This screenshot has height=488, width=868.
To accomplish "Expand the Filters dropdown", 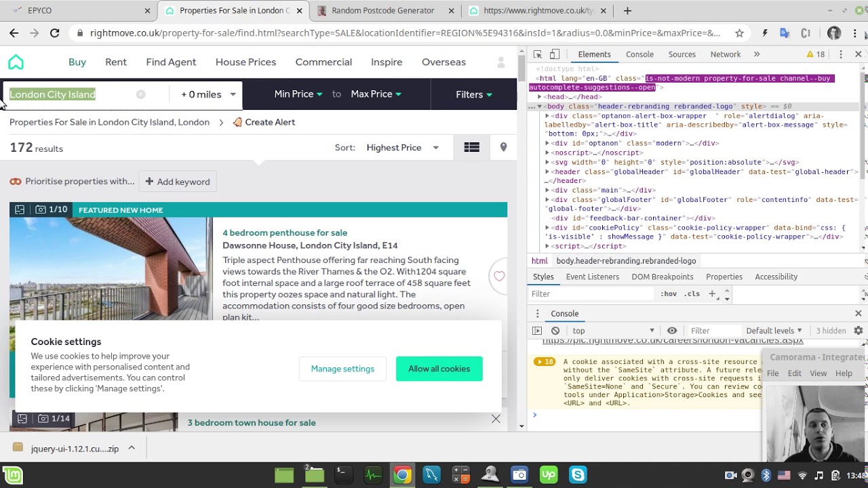I will tap(474, 94).
